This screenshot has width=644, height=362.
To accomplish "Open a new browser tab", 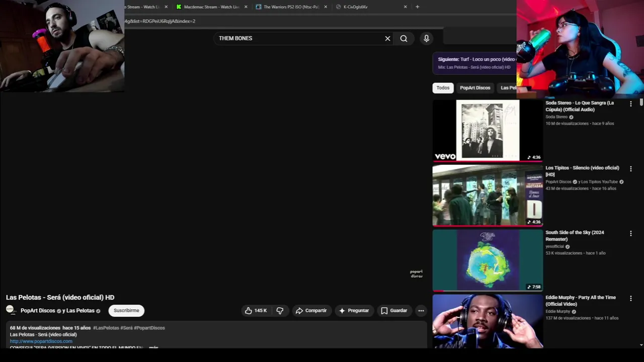I will tap(417, 7).
